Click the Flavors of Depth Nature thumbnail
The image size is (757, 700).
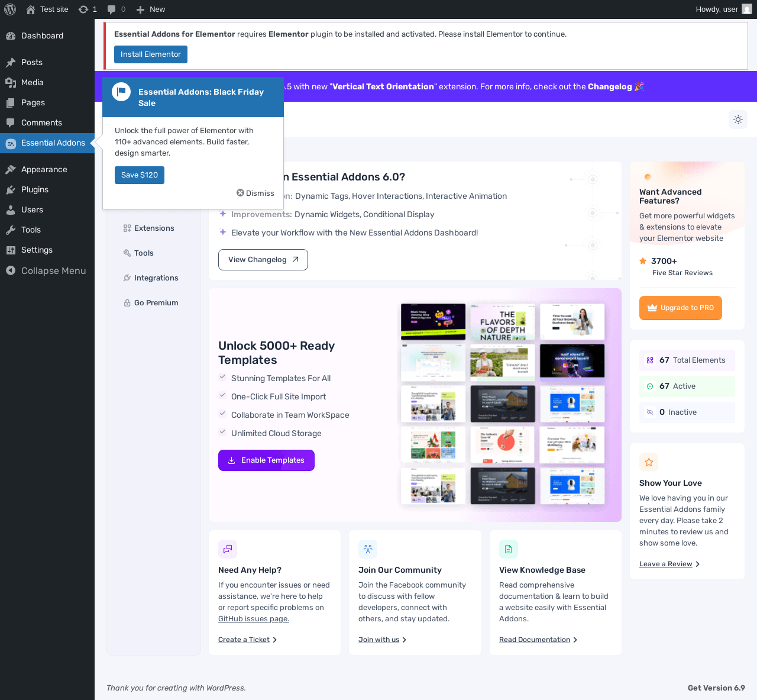point(503,322)
